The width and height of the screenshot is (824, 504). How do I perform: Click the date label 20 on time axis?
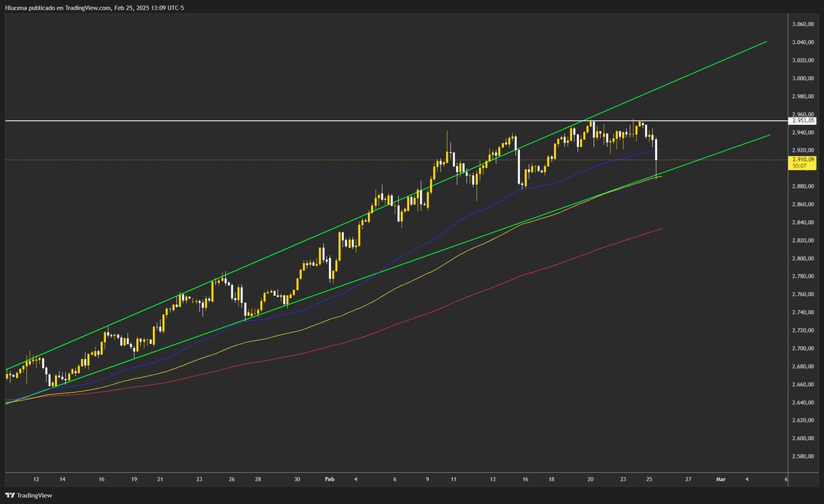pos(591,479)
